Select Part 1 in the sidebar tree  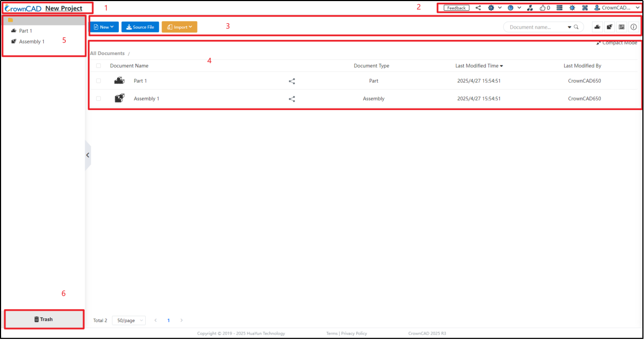[25, 31]
